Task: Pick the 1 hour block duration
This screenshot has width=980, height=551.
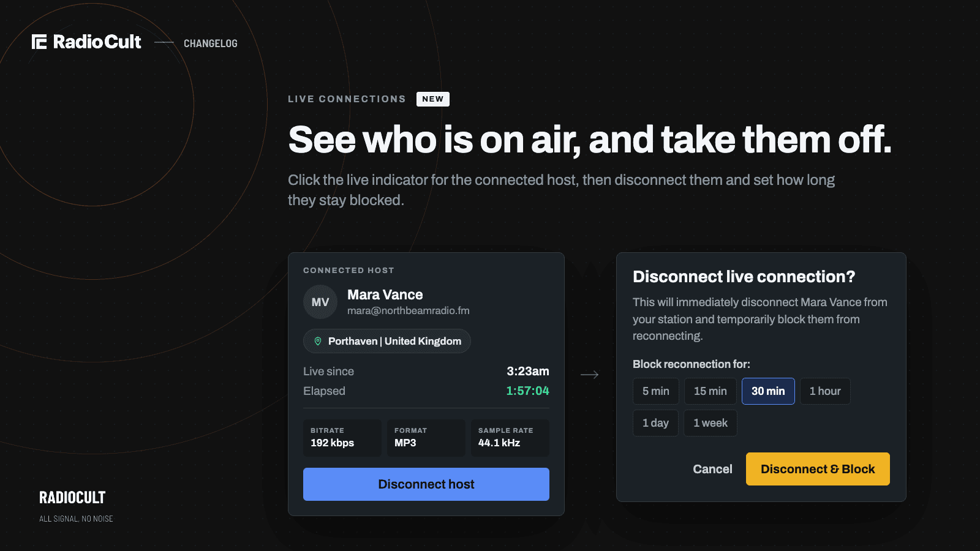Action: pos(825,391)
